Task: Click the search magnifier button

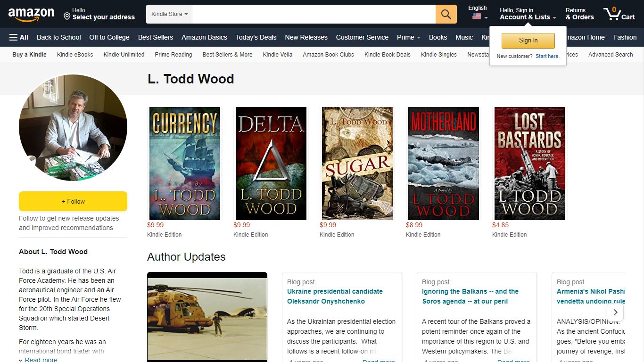Action: pos(446,14)
